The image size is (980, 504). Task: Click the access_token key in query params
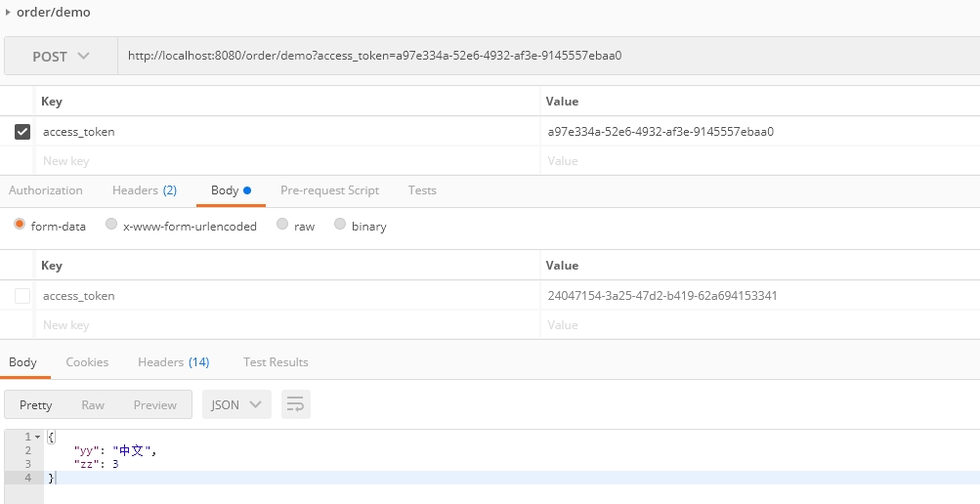point(79,132)
